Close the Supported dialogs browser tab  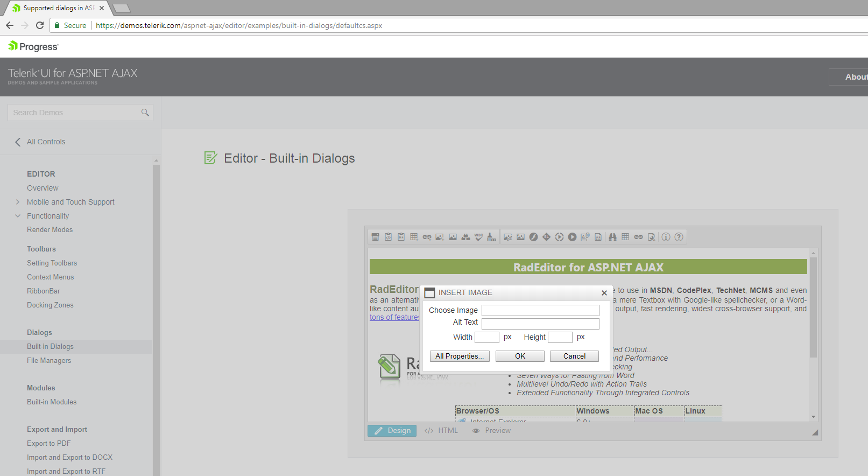[x=102, y=8]
